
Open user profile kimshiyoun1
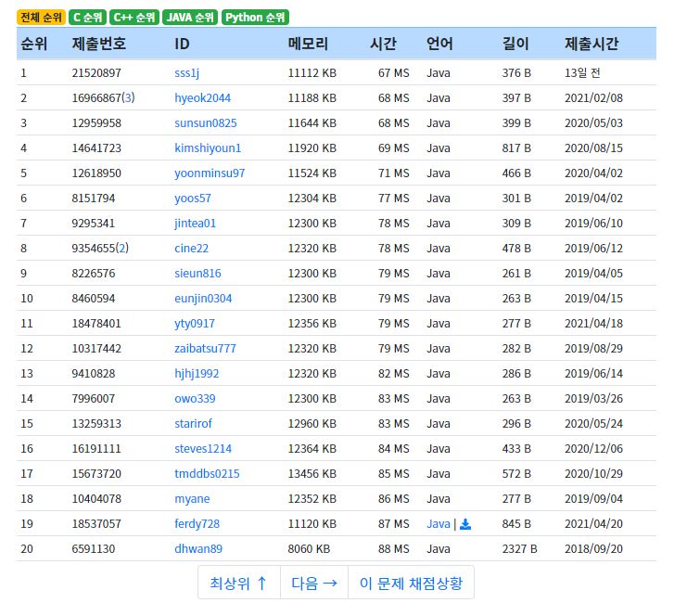208,148
